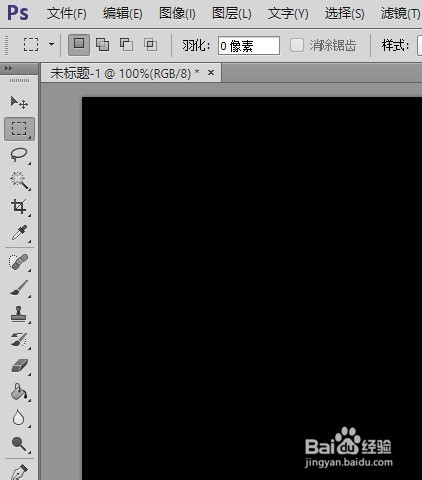
Task: Click the marquee tool preset icon in options bar
Action: click(31, 44)
